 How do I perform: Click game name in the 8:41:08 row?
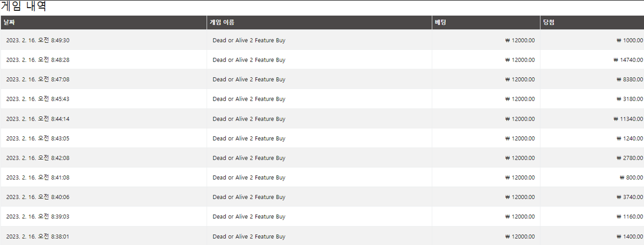tap(249, 177)
